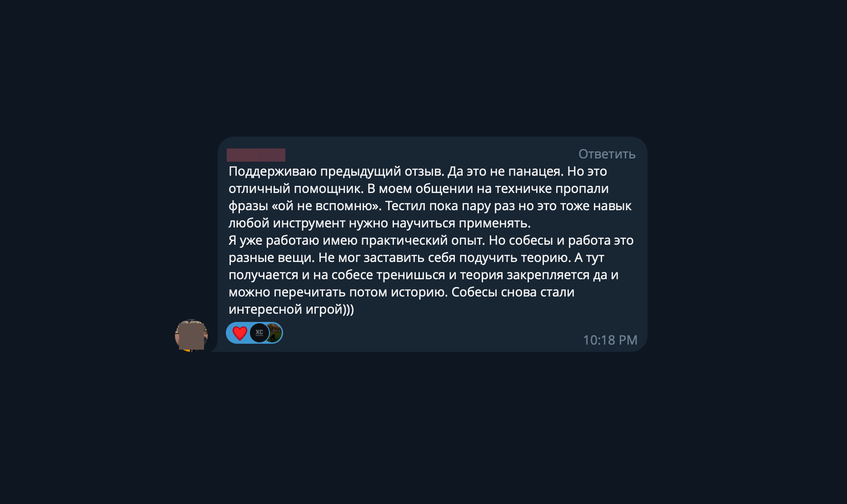The height and width of the screenshot is (504, 847).
Task: Click the final line интересной игрой)))
Action: [291, 310]
